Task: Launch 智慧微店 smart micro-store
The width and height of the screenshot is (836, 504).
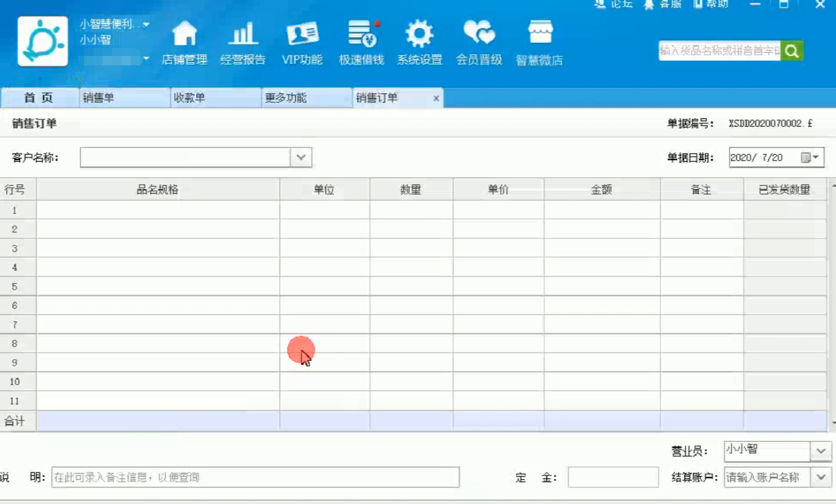Action: point(539,42)
